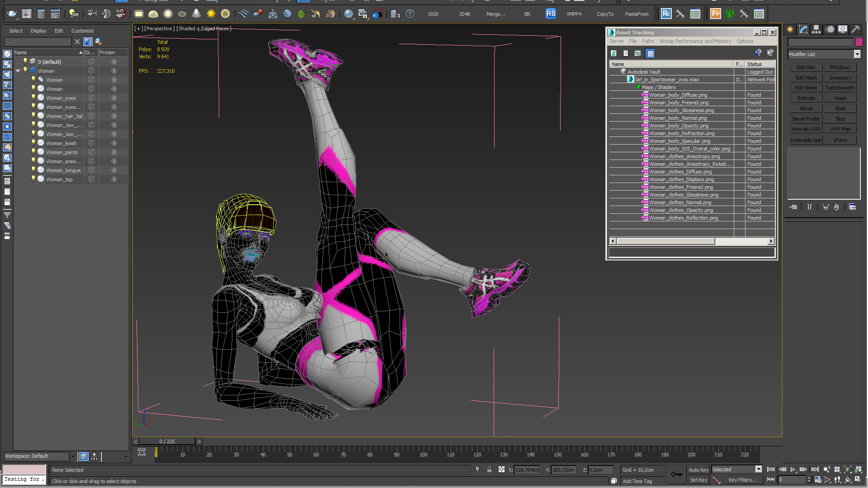868x488 pixels.
Task: Toggle visibility bulb of Woman_pants
Action: tap(33, 152)
